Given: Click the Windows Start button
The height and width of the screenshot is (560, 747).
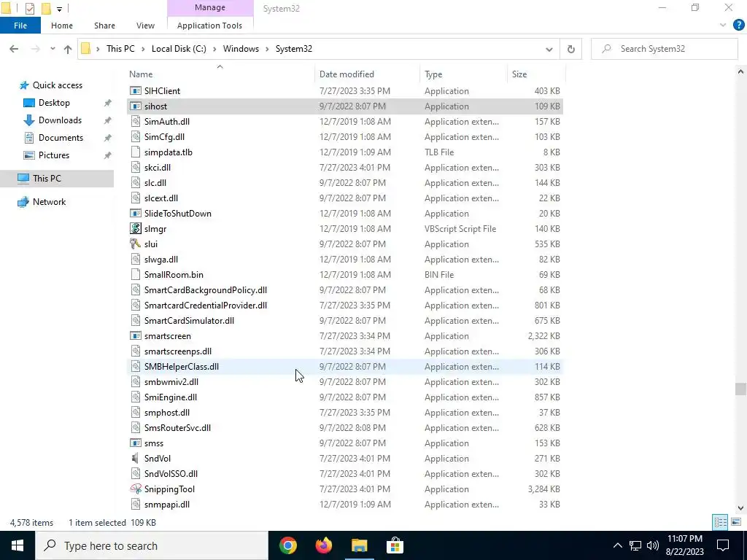Looking at the screenshot, I should pyautogui.click(x=18, y=545).
